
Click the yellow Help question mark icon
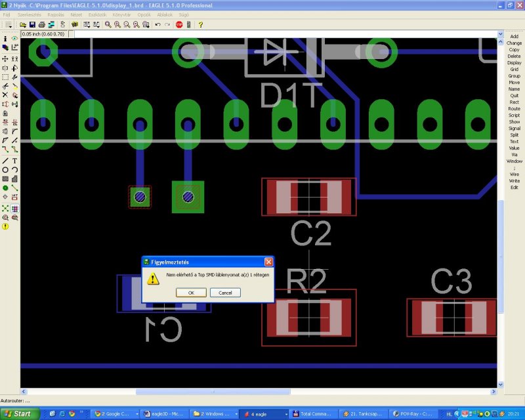tap(201, 24)
